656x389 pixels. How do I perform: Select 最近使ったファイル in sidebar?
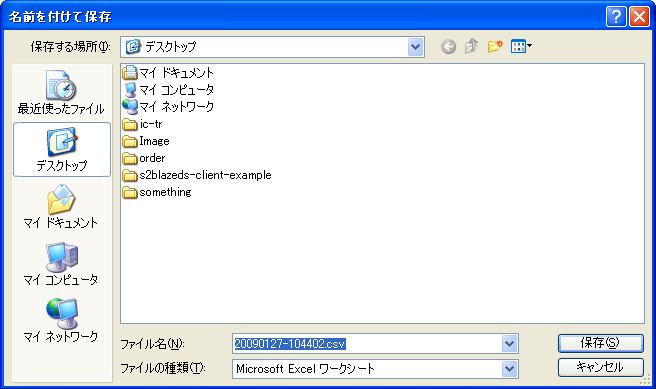(x=61, y=92)
